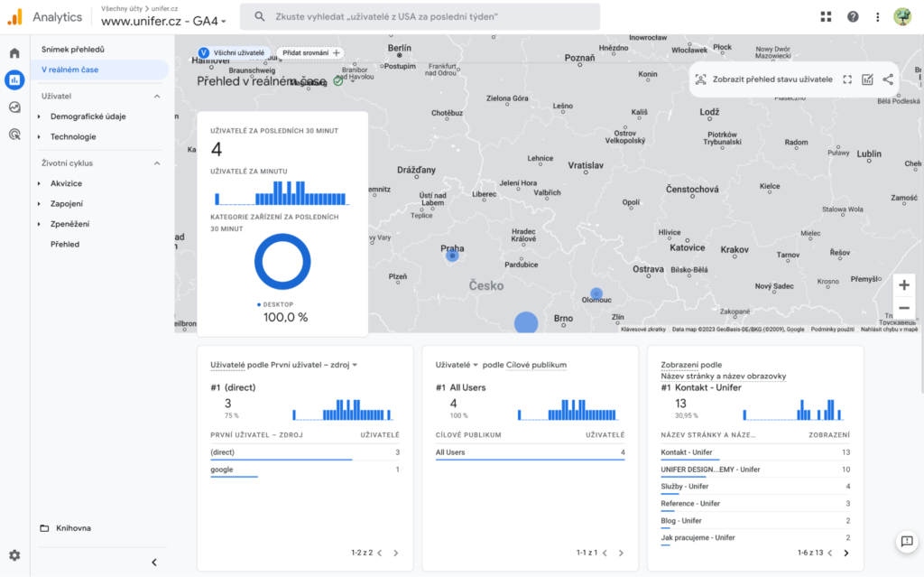This screenshot has width=924, height=577.
Task: Open the user account avatar
Action: [x=902, y=16]
